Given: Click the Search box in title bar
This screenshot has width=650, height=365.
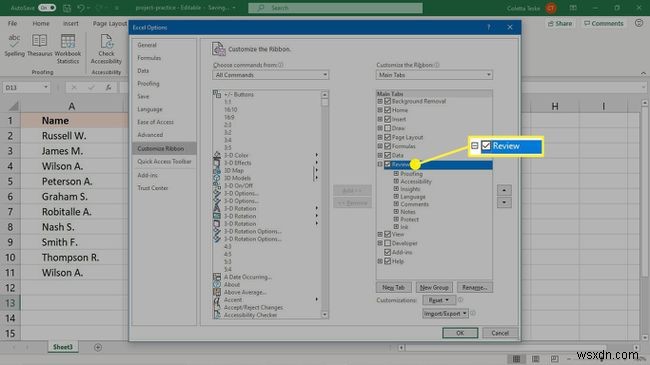Looking at the screenshot, I should 335,8.
